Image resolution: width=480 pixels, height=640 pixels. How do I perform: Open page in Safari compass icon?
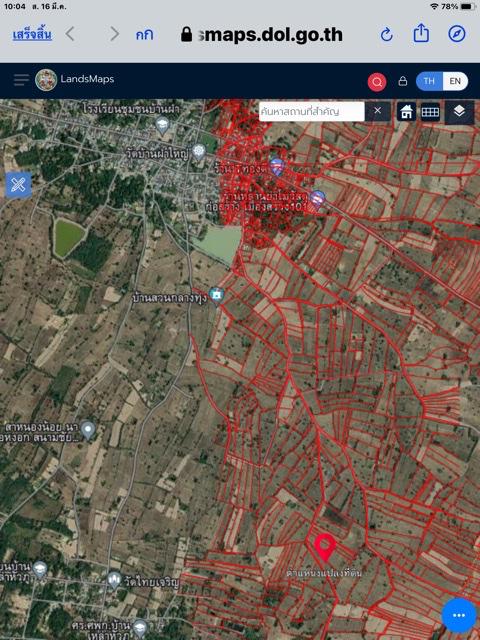tap(457, 34)
